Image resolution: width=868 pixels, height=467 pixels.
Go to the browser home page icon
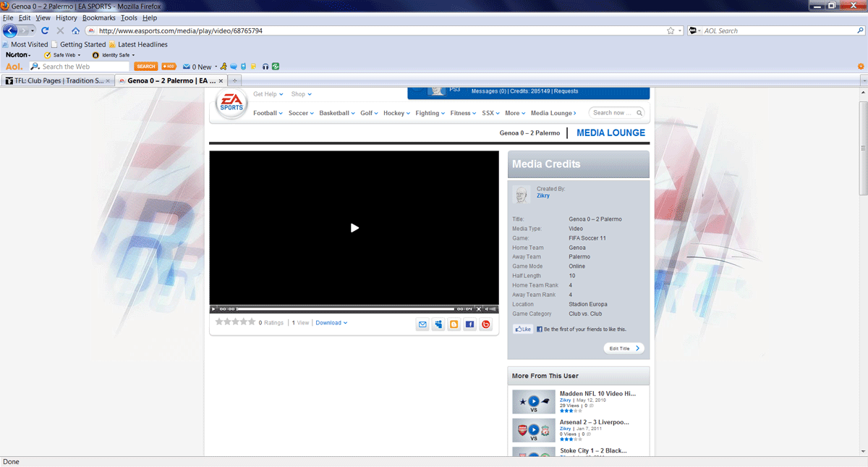click(75, 31)
